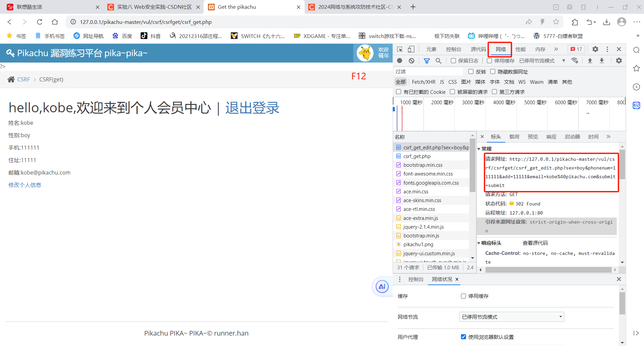Open the 网络节流 throttling dropdown
This screenshot has height=346, width=644.
pyautogui.click(x=511, y=317)
